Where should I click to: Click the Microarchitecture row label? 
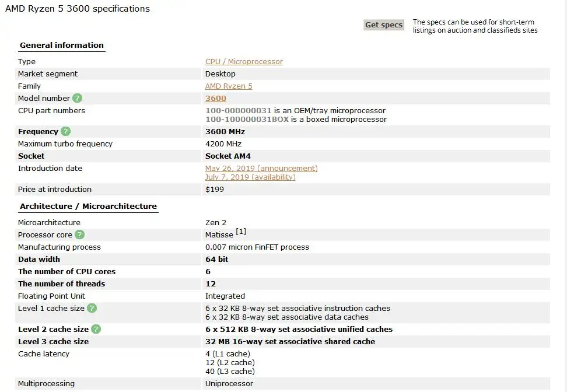(x=49, y=222)
